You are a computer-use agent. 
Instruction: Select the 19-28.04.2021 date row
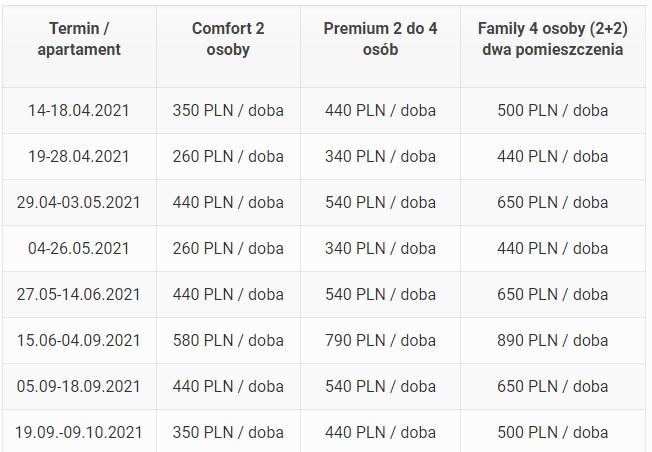(79, 157)
